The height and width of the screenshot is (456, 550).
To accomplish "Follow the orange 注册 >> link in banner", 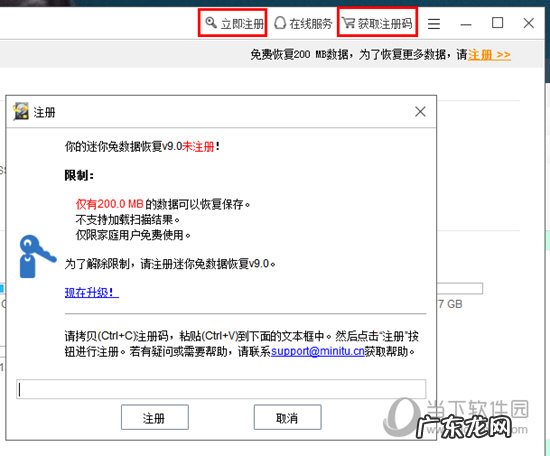I will pos(489,55).
